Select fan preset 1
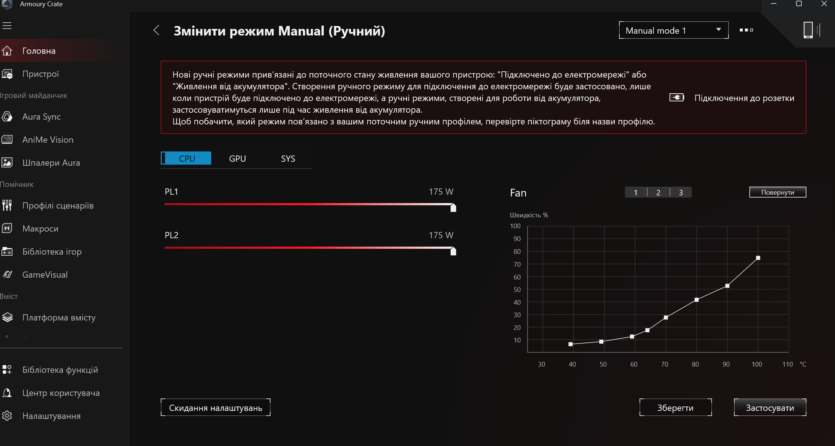The width and height of the screenshot is (835, 446). [x=635, y=193]
